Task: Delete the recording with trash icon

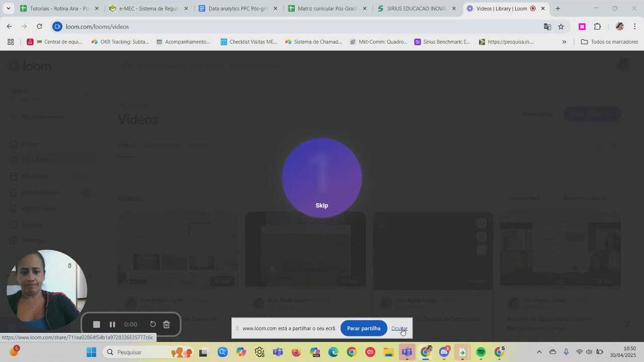Action: pos(167,325)
